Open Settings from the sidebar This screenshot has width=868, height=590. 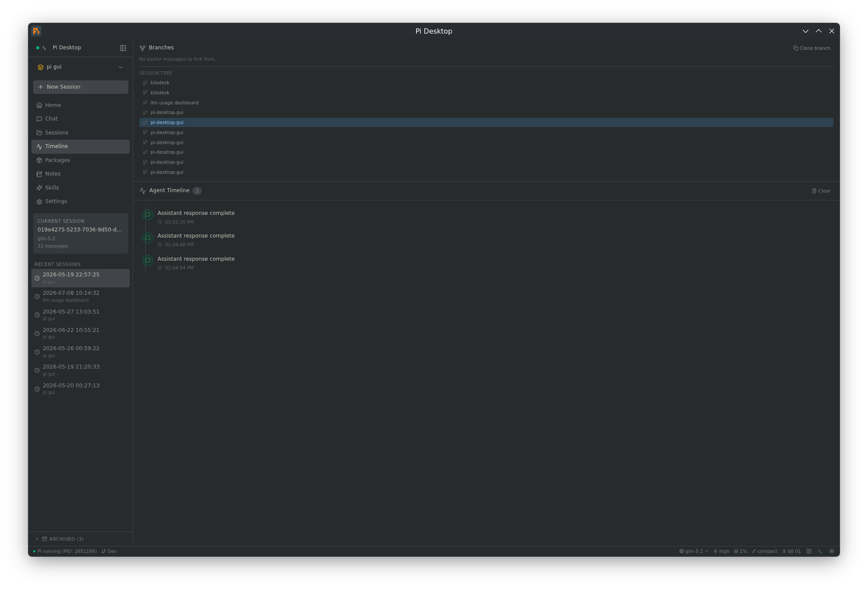click(80, 201)
